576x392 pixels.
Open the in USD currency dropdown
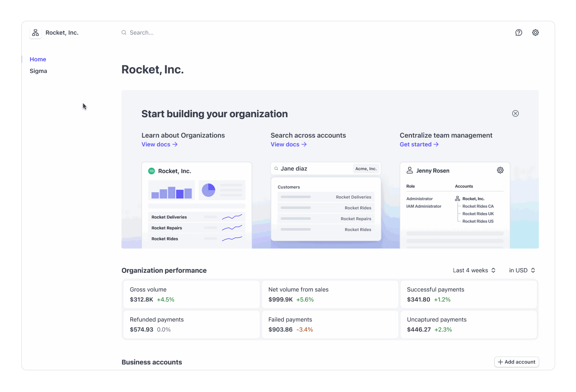(521, 270)
